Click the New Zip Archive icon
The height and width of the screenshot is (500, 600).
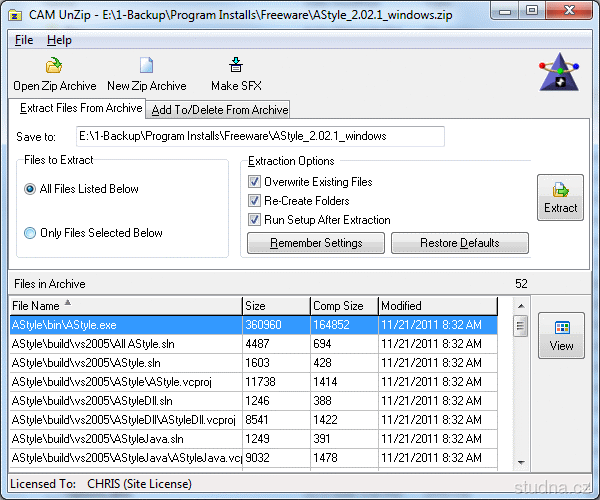146,67
